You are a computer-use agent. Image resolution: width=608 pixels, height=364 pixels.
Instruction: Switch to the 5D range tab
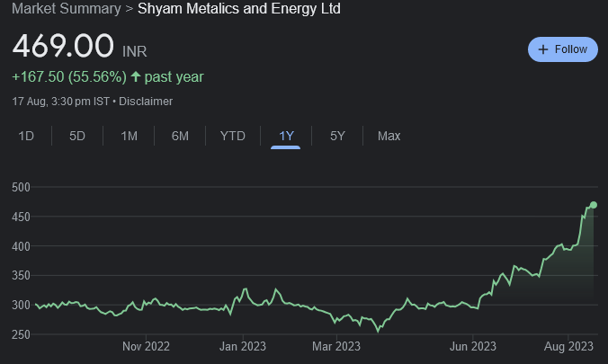(77, 136)
